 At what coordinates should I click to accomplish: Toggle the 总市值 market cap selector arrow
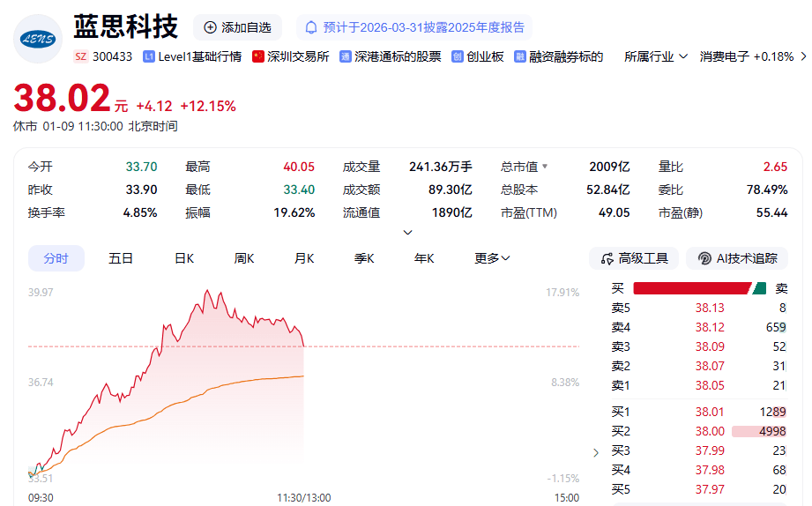pyautogui.click(x=544, y=167)
